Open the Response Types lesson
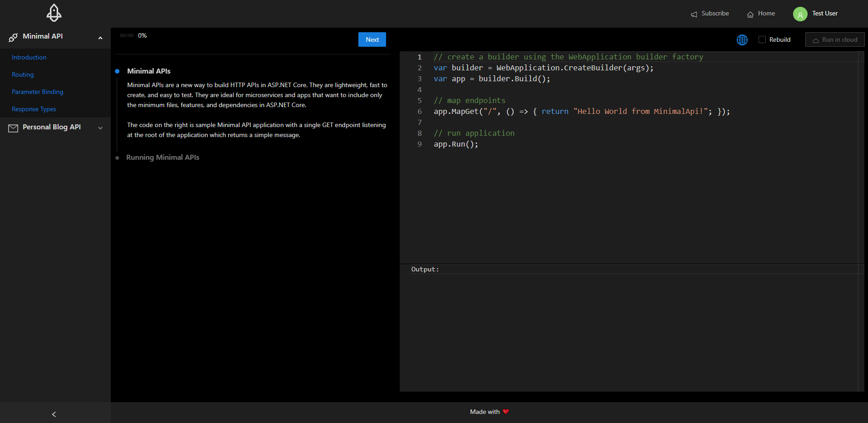 pos(34,109)
